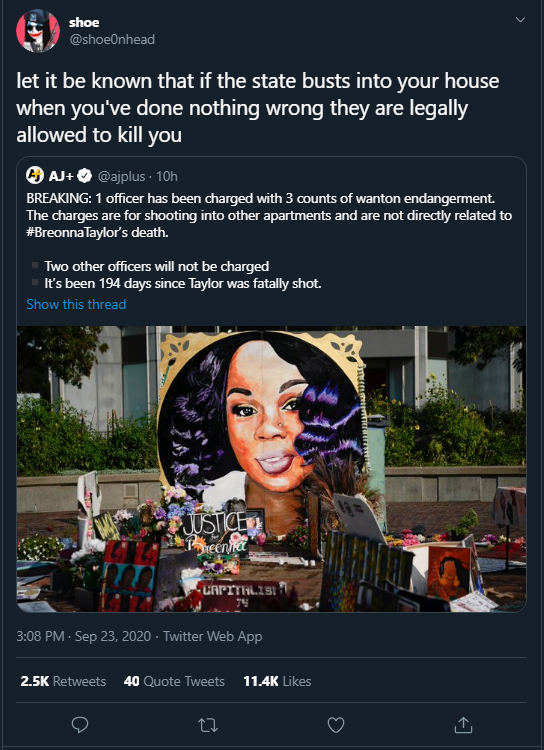Click the 3:08 PM Sep 23, 2020 timestamp
Viewport: 544px width, 750px height.
83,637
